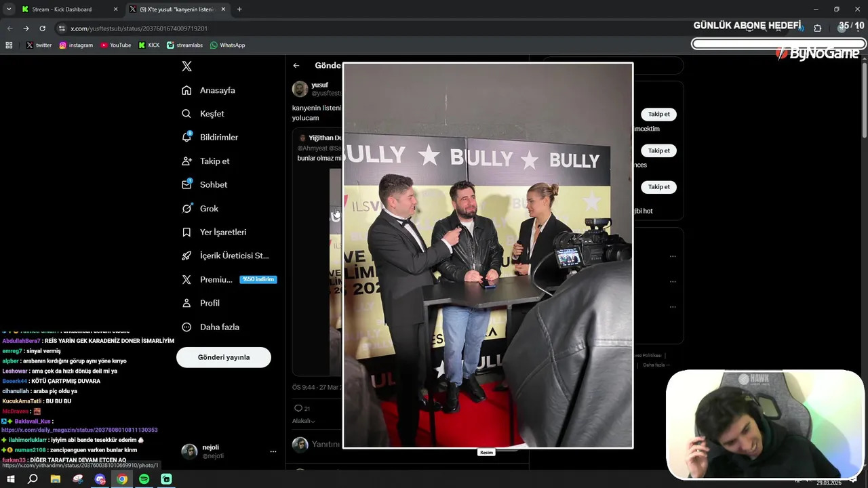The width and height of the screenshot is (868, 488).
Task: Open the tab search dropdown
Action: 8,9
